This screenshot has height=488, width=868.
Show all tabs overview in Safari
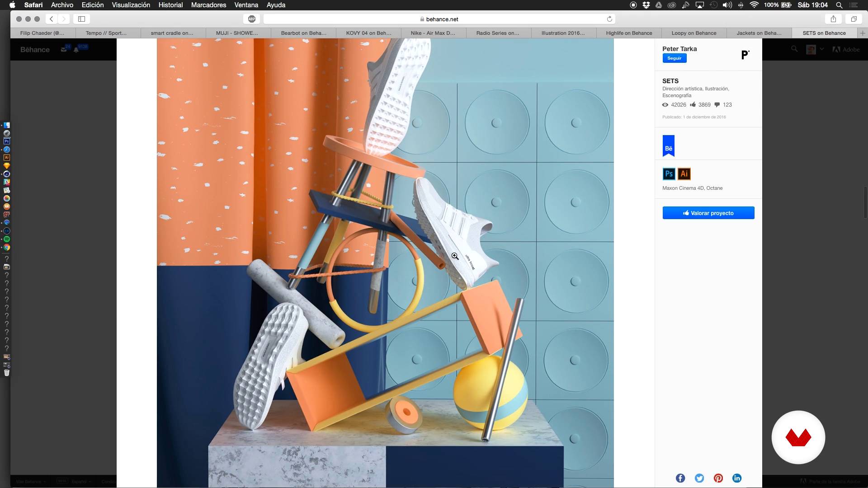(854, 19)
